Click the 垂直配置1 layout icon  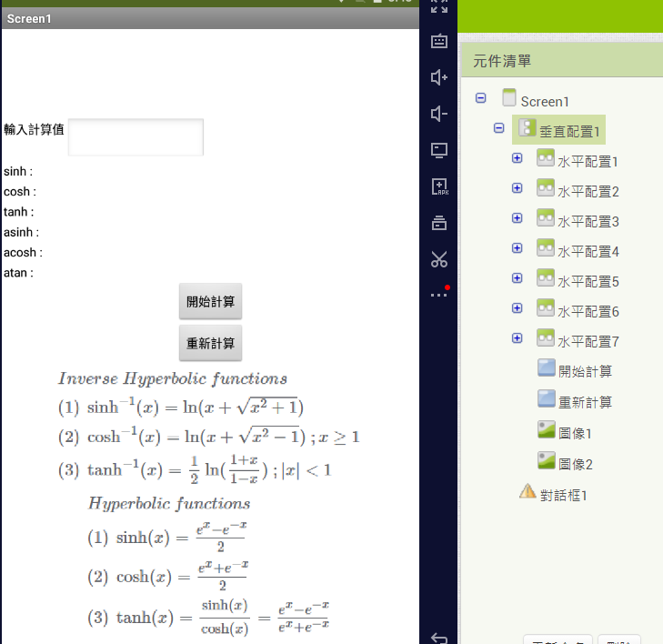pos(527,127)
